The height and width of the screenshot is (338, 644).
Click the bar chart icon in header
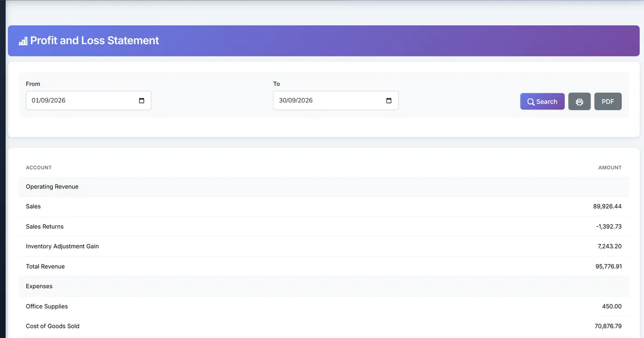(x=23, y=41)
